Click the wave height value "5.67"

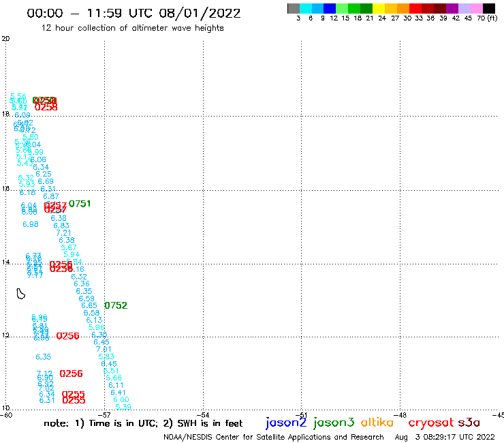point(69,247)
